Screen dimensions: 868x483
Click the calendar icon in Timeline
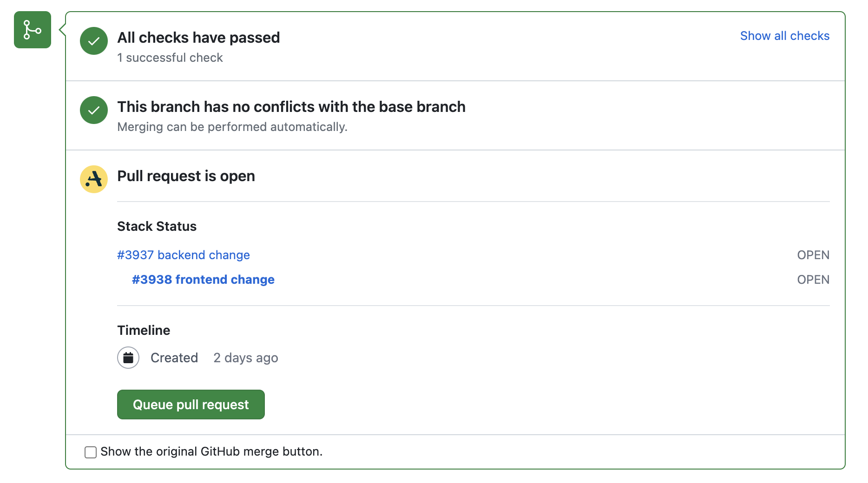pos(128,358)
